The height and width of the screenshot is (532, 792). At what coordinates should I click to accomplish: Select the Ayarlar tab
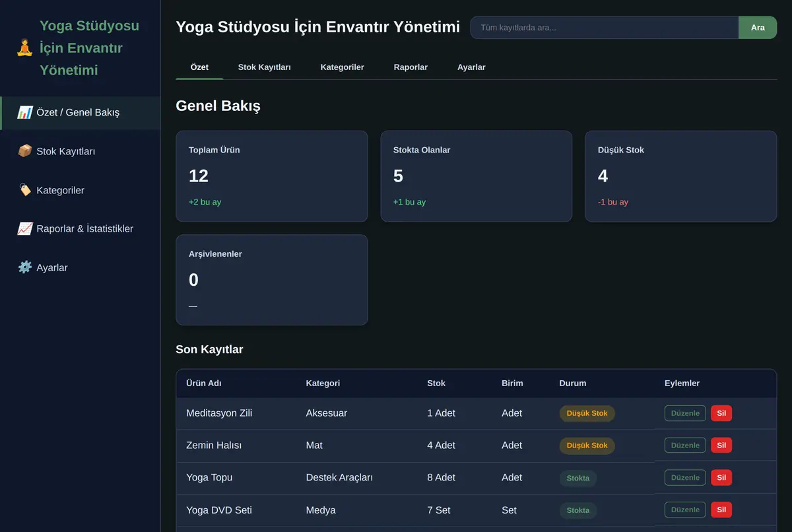click(x=471, y=67)
